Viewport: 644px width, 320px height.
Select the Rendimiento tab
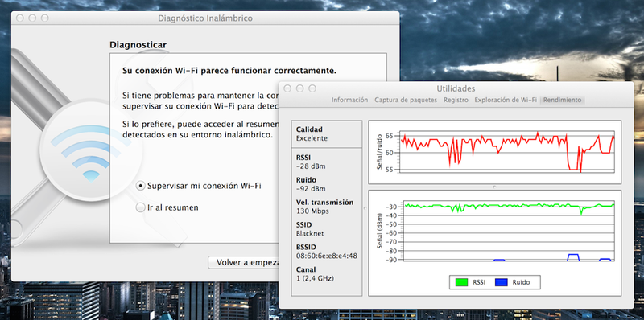[x=562, y=100]
